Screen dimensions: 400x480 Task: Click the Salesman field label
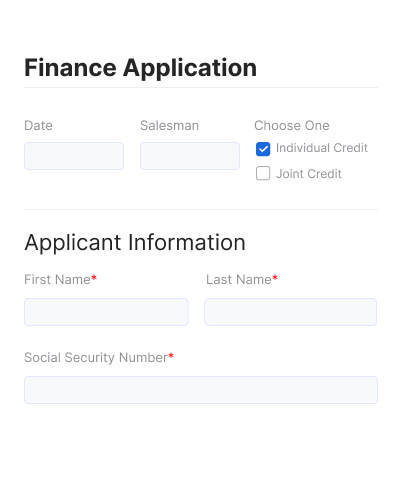(169, 126)
